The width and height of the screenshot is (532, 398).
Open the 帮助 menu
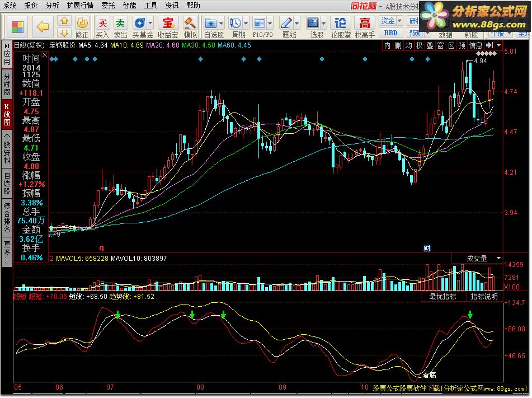(193, 6)
